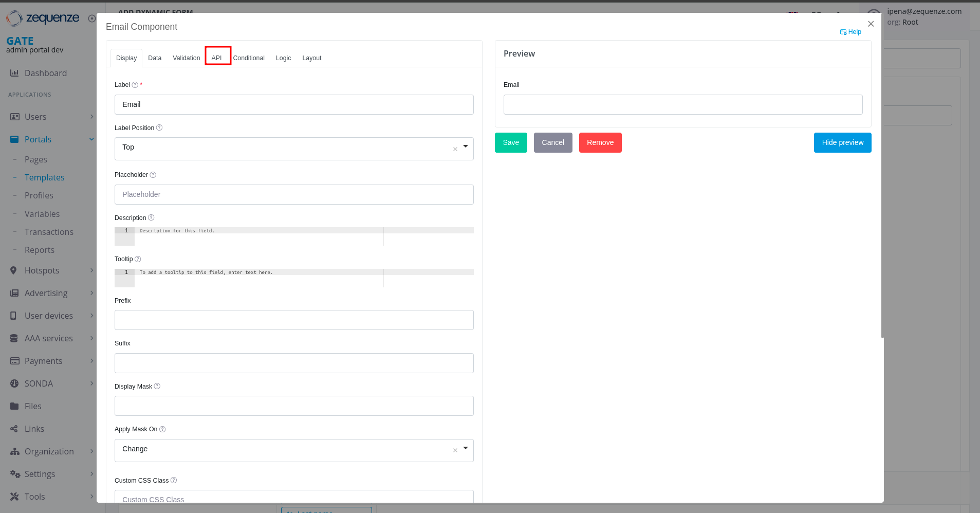
Task: Click the Files folder icon in sidebar
Action: pos(14,406)
